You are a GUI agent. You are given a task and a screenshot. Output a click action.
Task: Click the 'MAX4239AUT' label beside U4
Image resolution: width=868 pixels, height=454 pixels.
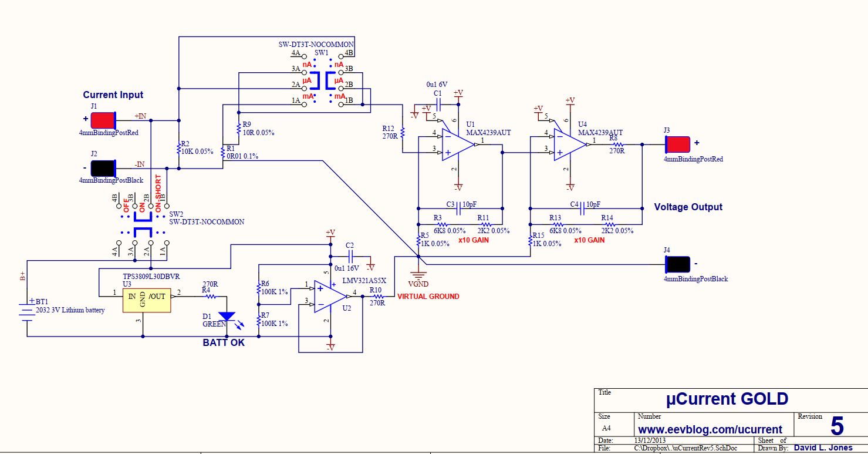(x=600, y=133)
